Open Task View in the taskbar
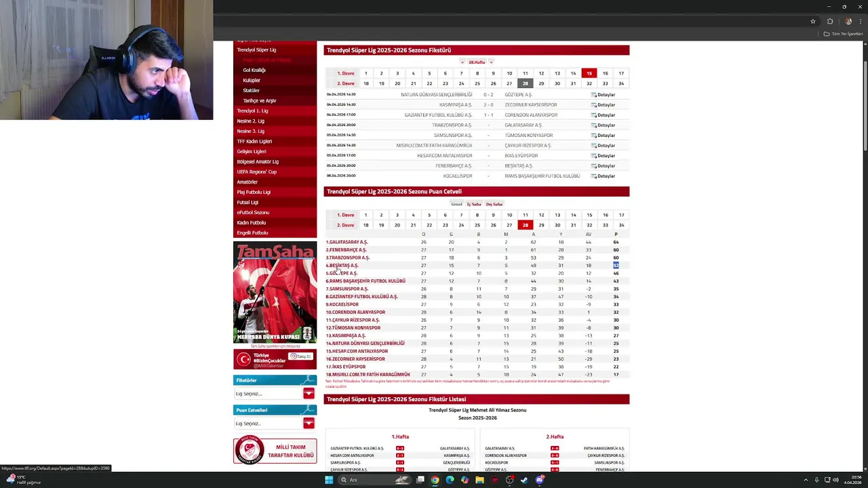The width and height of the screenshot is (868, 488). point(420,480)
